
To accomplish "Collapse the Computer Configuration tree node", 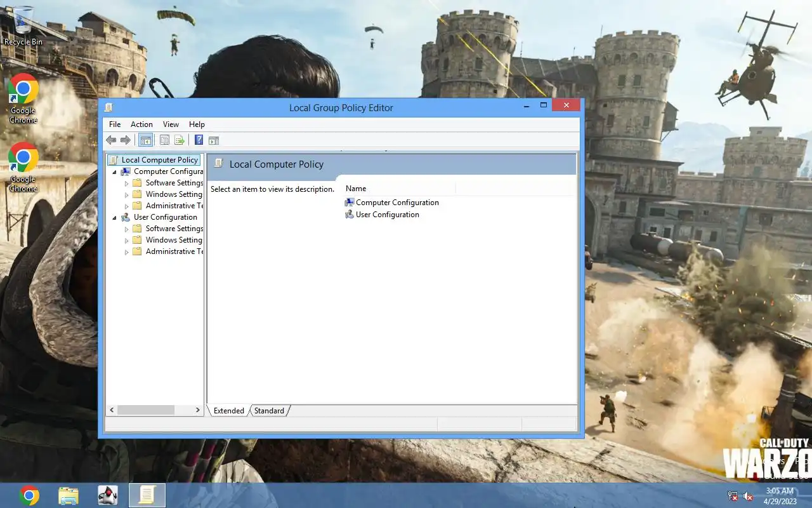I will (115, 171).
